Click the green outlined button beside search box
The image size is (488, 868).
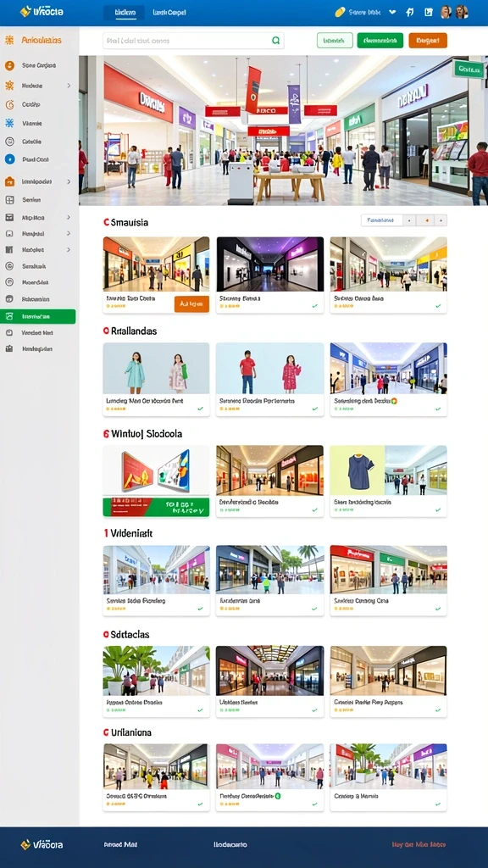click(x=335, y=41)
